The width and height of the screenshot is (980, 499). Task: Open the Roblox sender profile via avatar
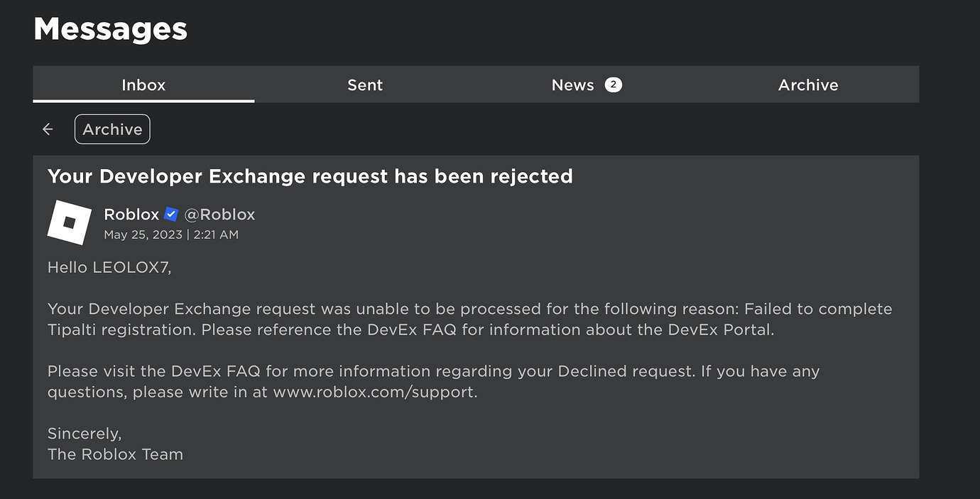pyautogui.click(x=69, y=222)
